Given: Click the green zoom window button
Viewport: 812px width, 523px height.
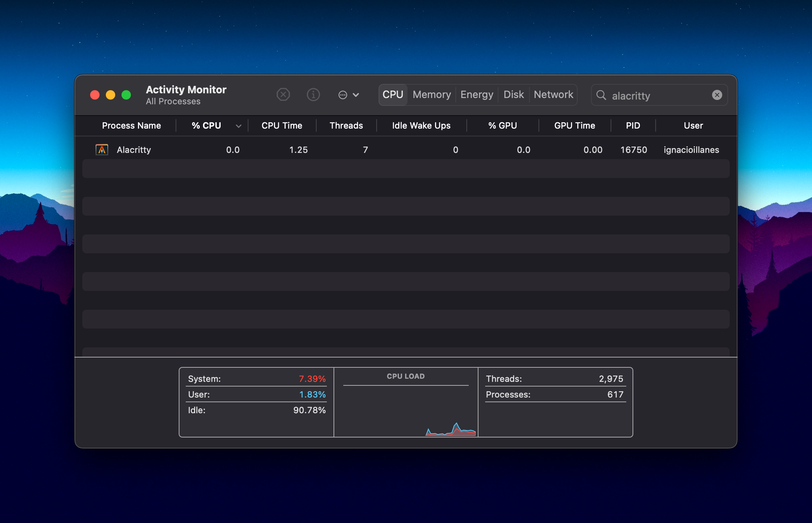Looking at the screenshot, I should pos(126,95).
